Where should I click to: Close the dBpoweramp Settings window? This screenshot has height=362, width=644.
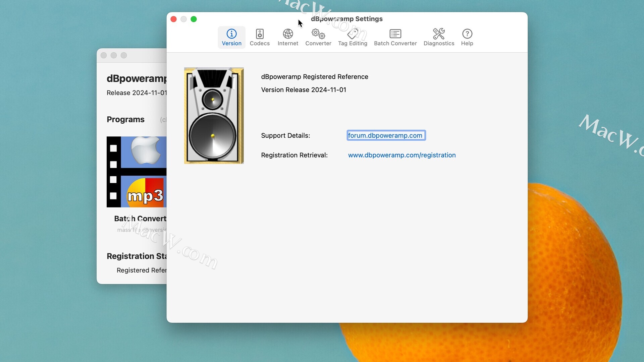point(173,19)
